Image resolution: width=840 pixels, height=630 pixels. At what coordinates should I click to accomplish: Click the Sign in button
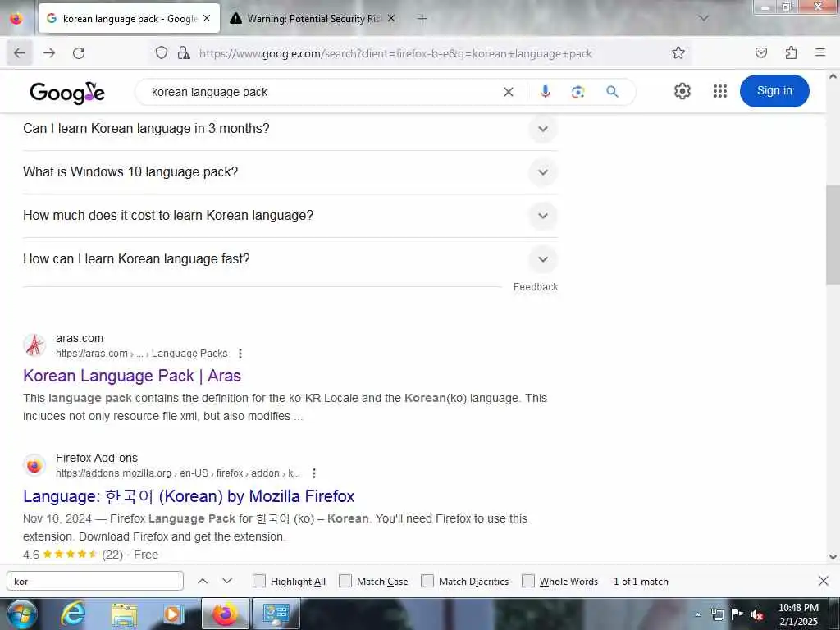coord(774,91)
